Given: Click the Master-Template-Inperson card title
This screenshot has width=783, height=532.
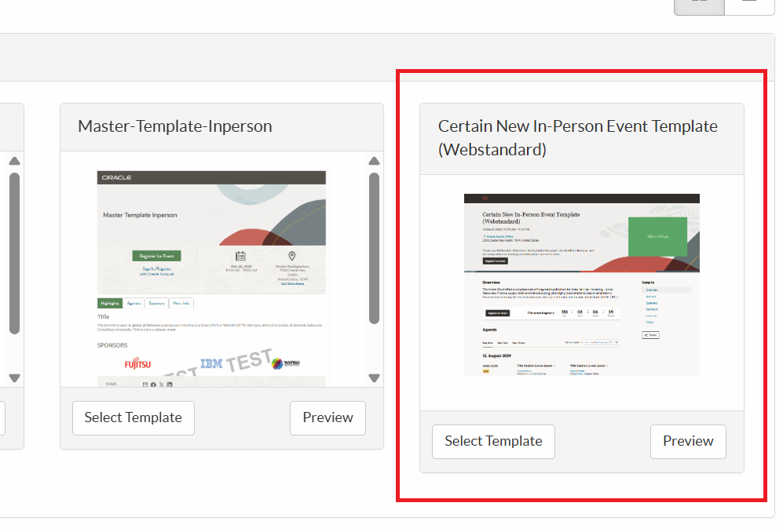Looking at the screenshot, I should point(175,126).
